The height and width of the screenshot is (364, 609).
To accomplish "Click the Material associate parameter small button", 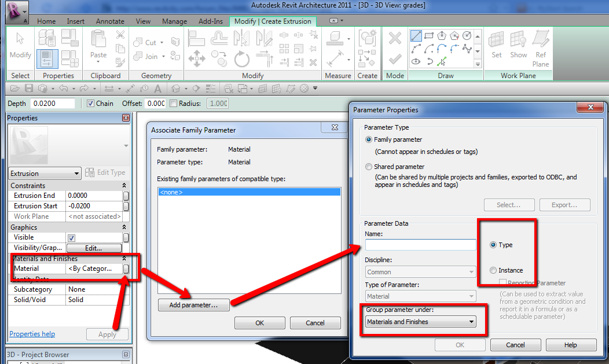I will [126, 269].
